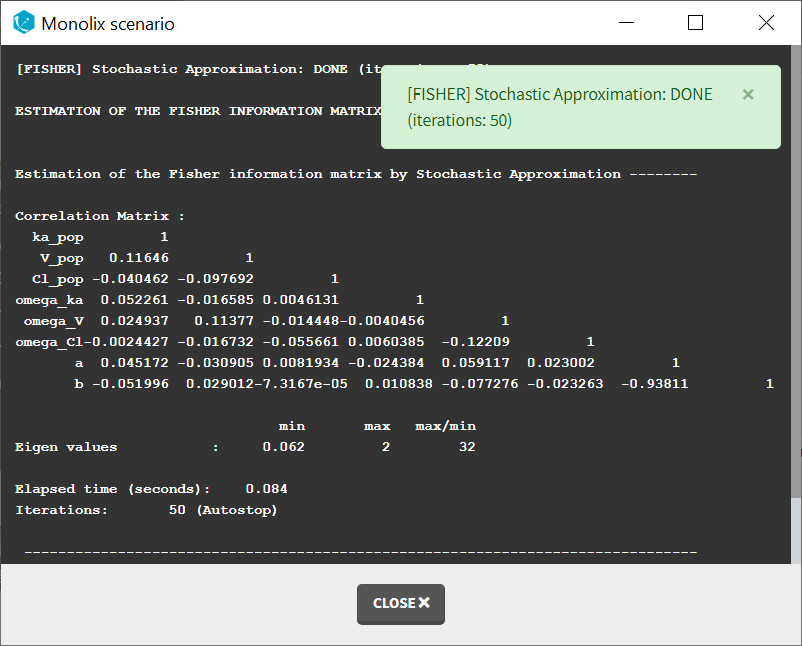The width and height of the screenshot is (802, 646).
Task: Click the Monolix logo in title bar
Action: [x=24, y=23]
